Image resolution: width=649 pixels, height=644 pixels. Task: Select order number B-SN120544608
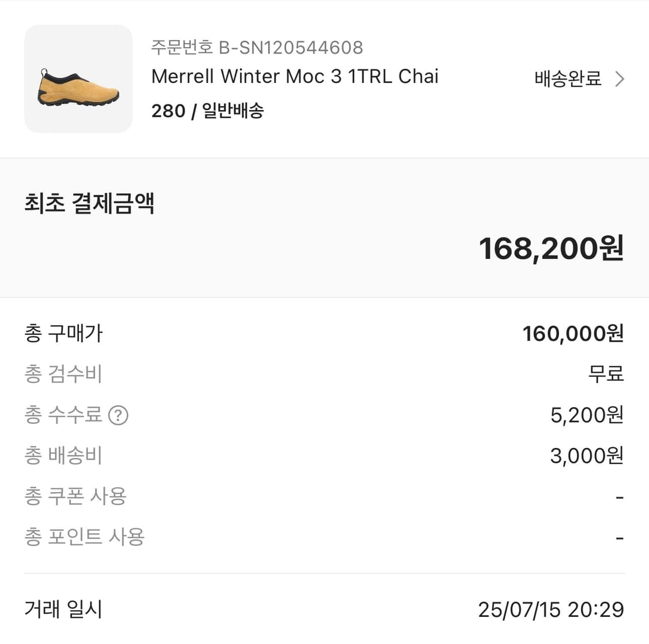[x=256, y=48]
